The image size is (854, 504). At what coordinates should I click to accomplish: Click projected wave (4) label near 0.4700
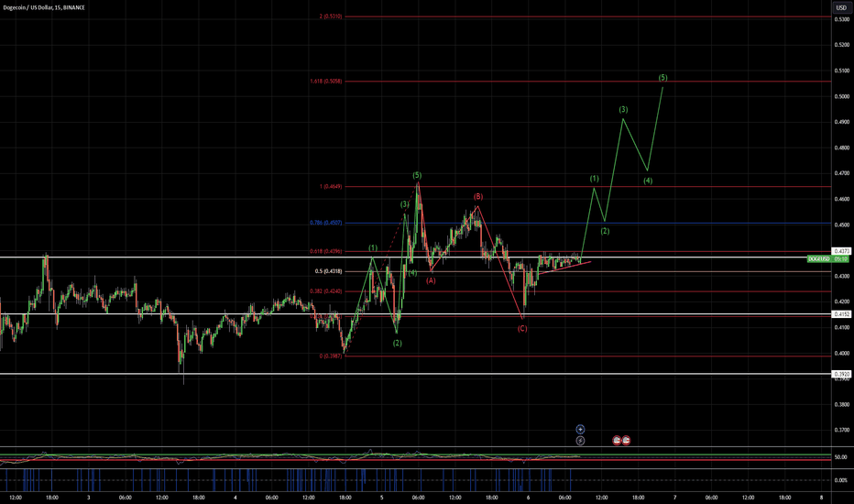[648, 181]
